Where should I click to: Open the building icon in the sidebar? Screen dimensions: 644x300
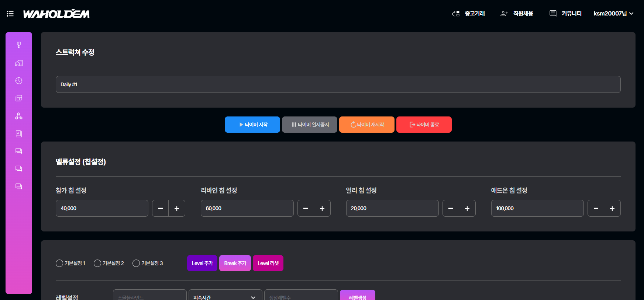click(19, 63)
